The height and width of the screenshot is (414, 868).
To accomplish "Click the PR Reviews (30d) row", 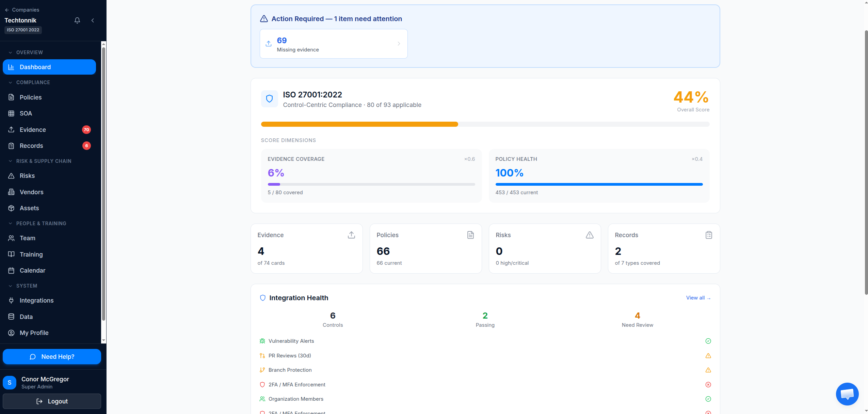I will [x=485, y=356].
